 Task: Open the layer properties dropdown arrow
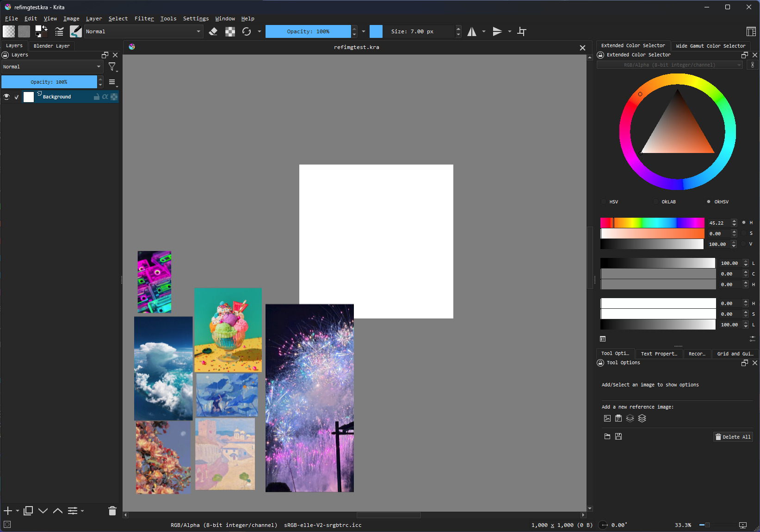tap(82, 511)
